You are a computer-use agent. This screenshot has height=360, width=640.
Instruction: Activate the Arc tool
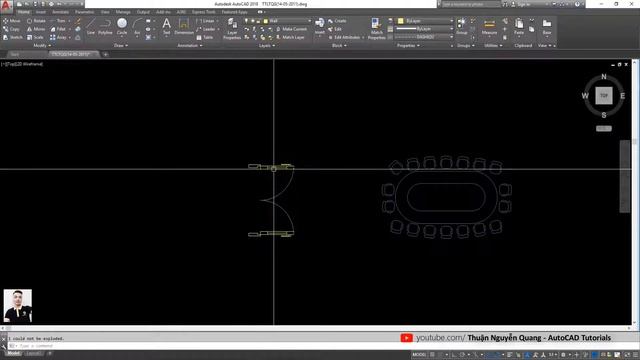(x=137, y=27)
